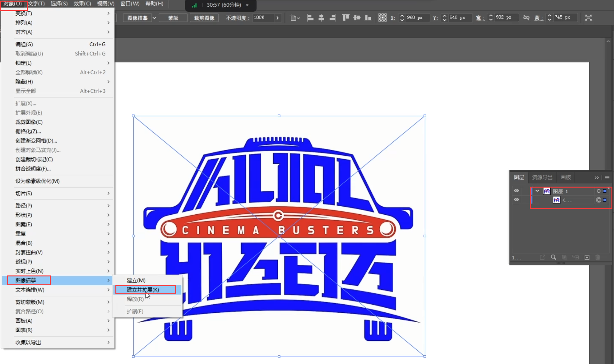
Task: Open the align-to selection dropdown icon
Action: (x=295, y=18)
